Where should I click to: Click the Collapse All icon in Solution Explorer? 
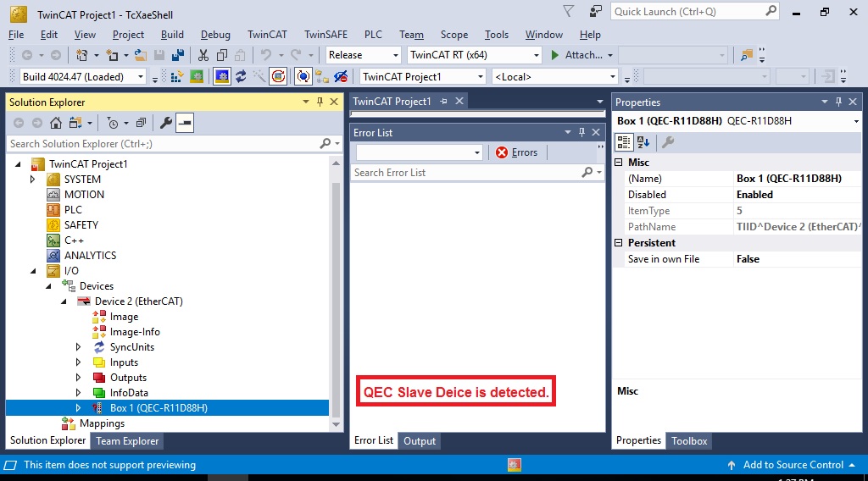(142, 123)
